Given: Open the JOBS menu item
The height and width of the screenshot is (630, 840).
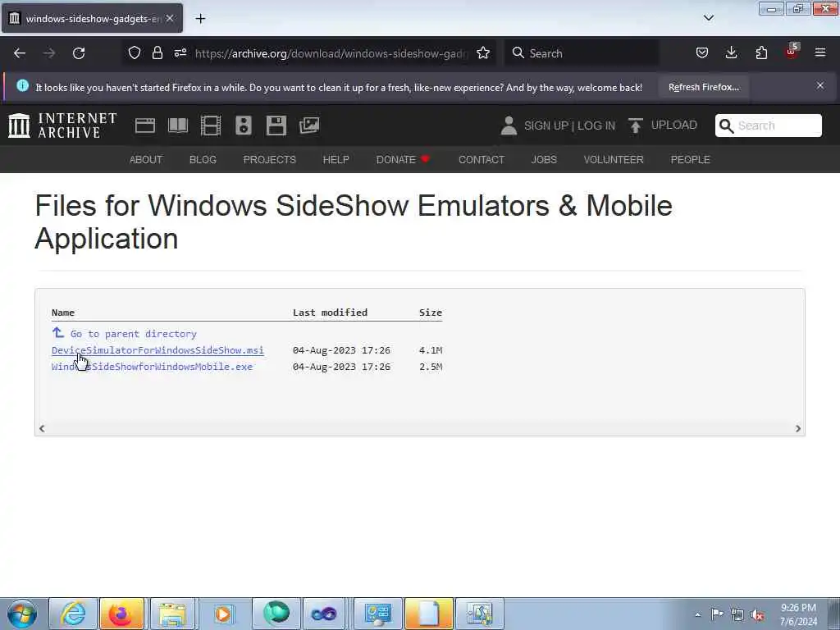Looking at the screenshot, I should click(x=544, y=160).
